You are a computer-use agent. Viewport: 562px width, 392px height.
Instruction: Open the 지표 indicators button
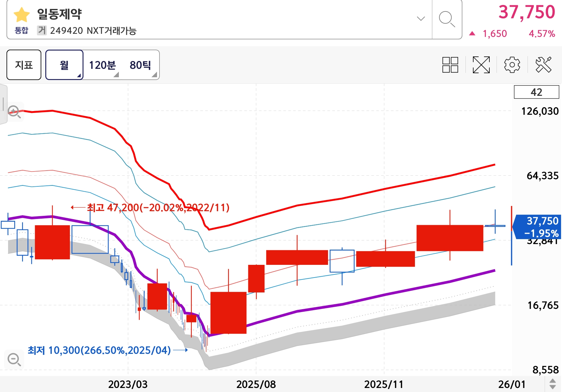tap(24, 65)
